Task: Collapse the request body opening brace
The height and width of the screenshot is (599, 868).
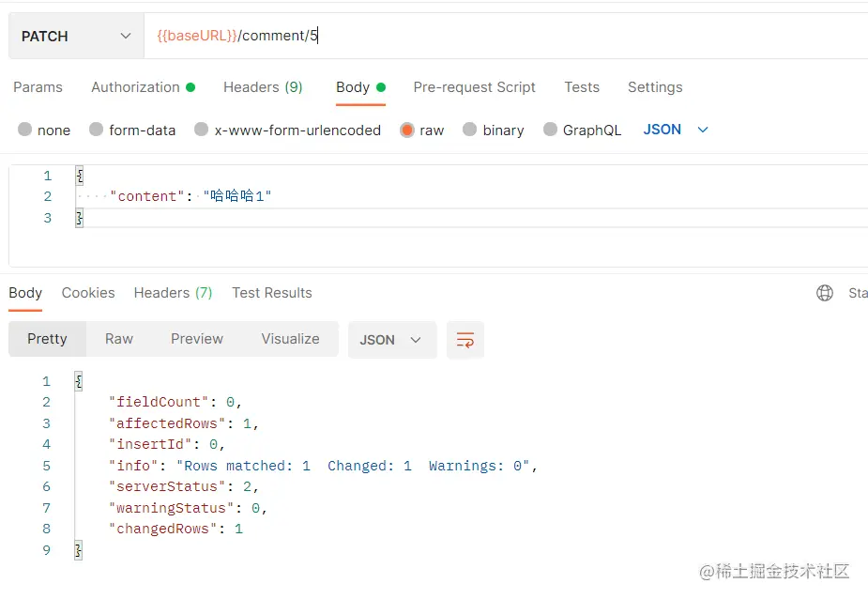Action: (x=80, y=176)
